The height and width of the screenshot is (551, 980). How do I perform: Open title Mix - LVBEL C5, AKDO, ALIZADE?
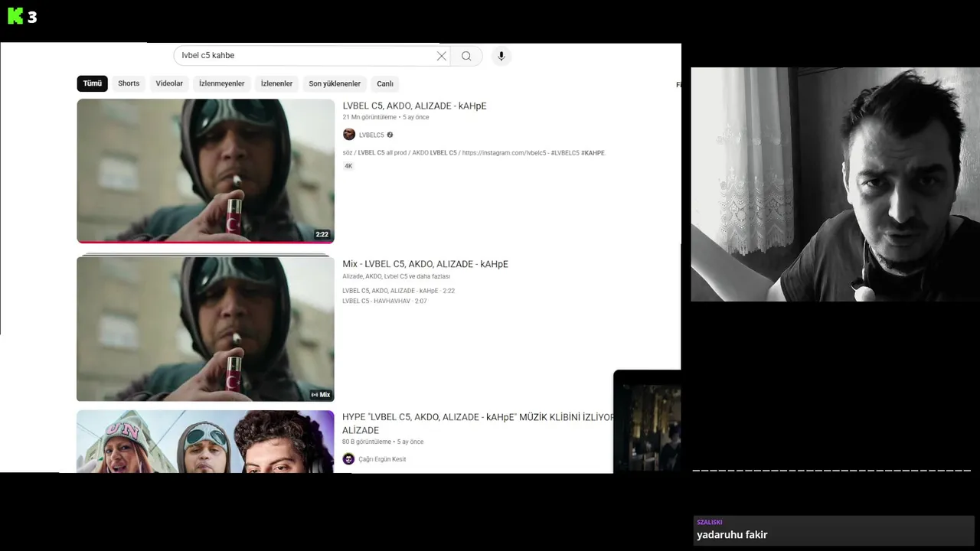coord(425,264)
